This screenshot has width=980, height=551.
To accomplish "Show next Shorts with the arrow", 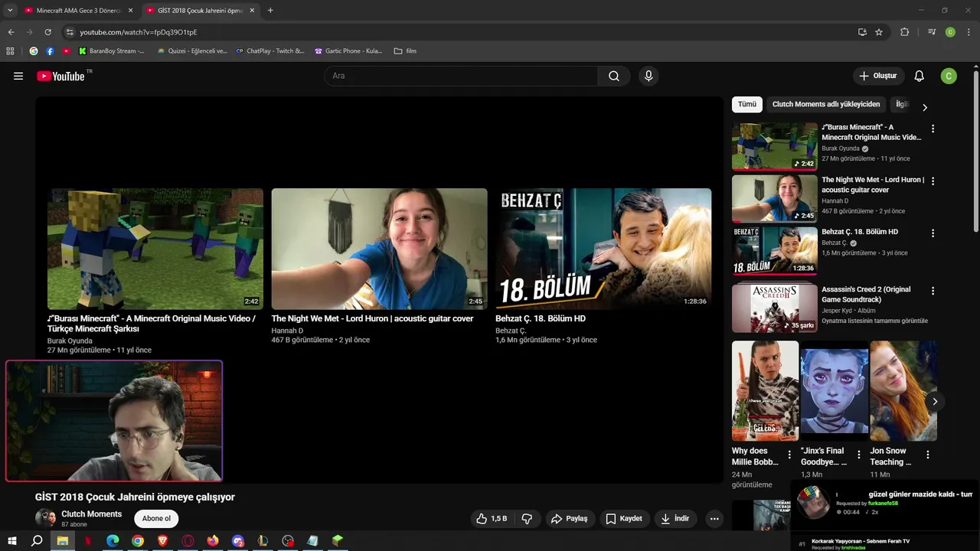I will (935, 401).
